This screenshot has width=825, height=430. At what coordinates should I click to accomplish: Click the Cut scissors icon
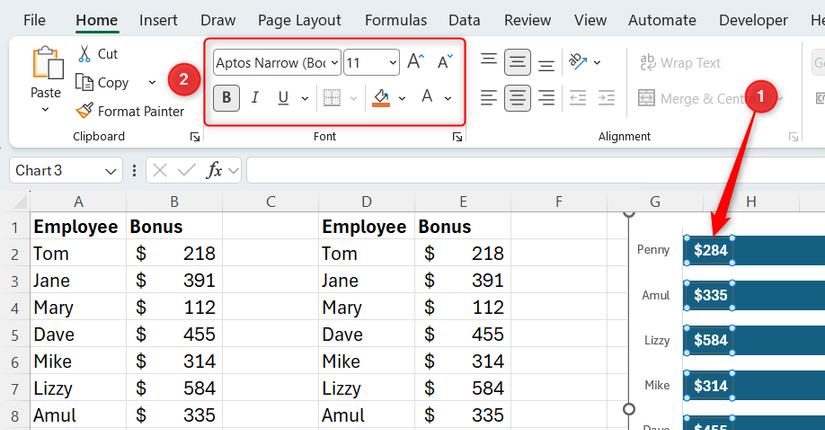pos(84,54)
